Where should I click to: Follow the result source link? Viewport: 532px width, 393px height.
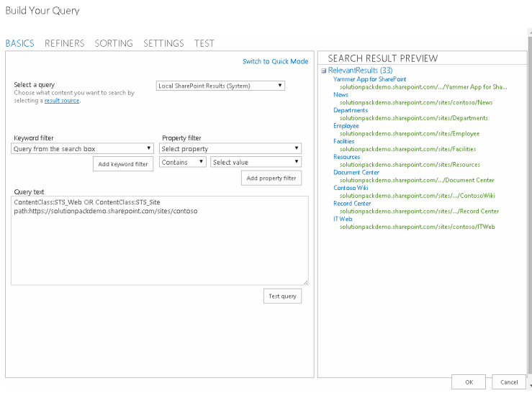62,101
